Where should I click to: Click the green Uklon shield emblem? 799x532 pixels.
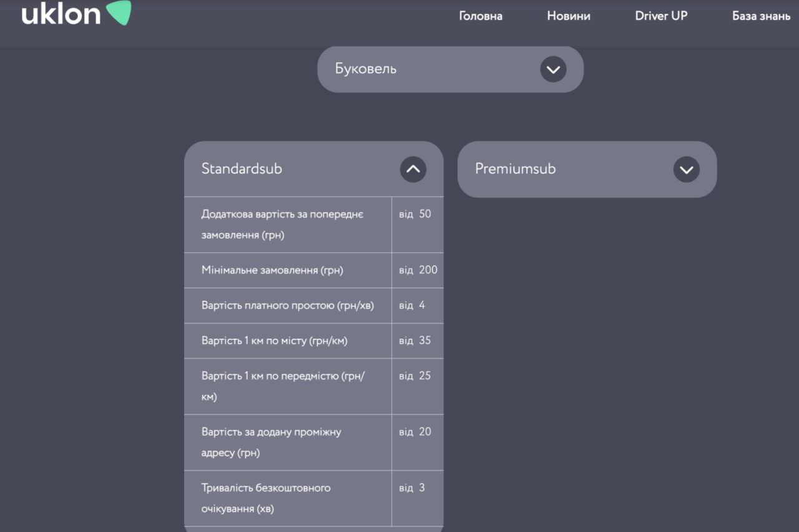pyautogui.click(x=119, y=12)
